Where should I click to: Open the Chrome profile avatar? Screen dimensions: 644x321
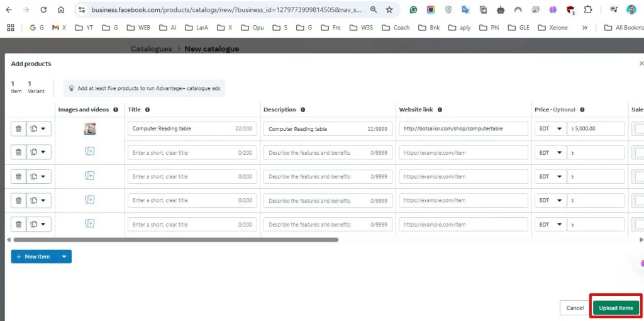click(x=631, y=9)
